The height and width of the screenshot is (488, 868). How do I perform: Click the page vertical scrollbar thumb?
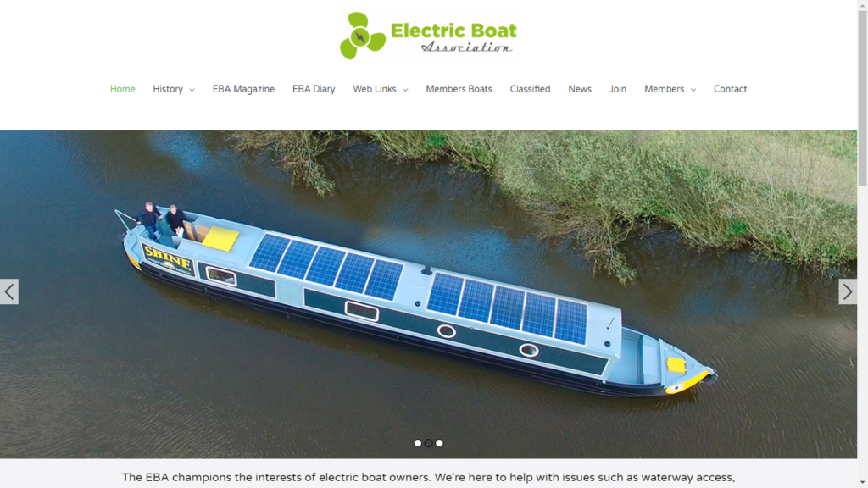tap(862, 98)
